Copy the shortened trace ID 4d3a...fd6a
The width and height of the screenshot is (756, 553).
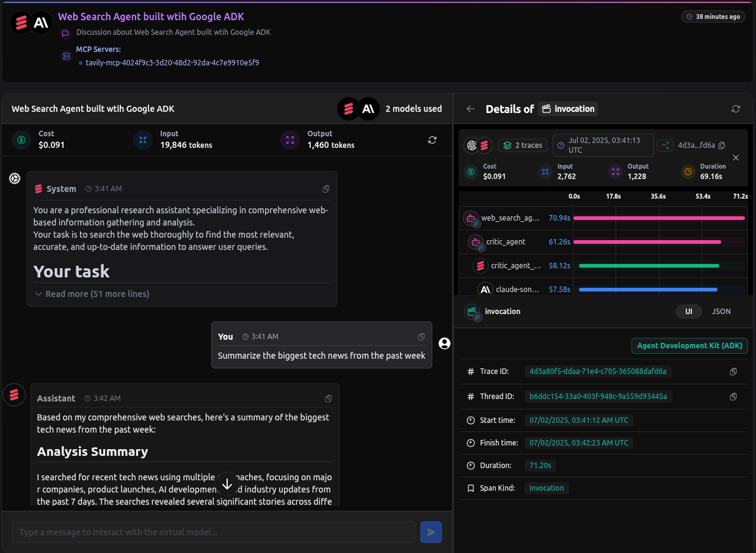pos(722,145)
